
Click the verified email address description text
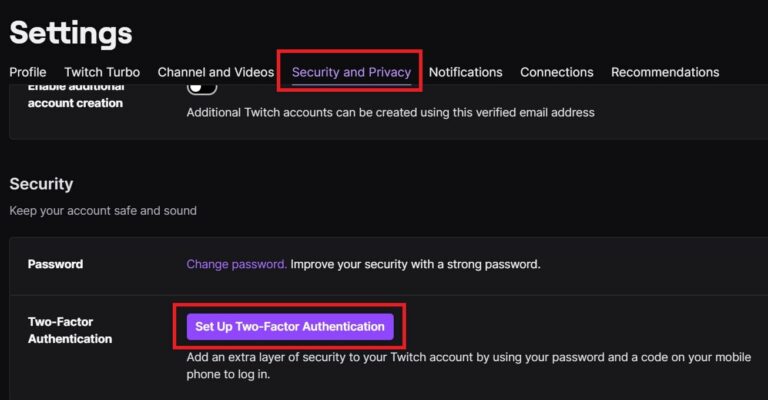coord(390,112)
